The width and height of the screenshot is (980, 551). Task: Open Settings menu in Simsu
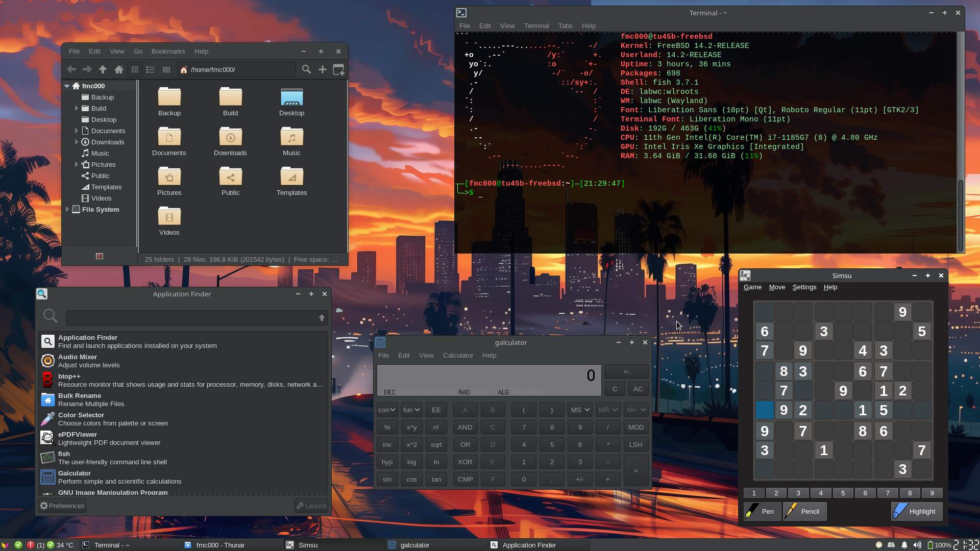coord(804,287)
